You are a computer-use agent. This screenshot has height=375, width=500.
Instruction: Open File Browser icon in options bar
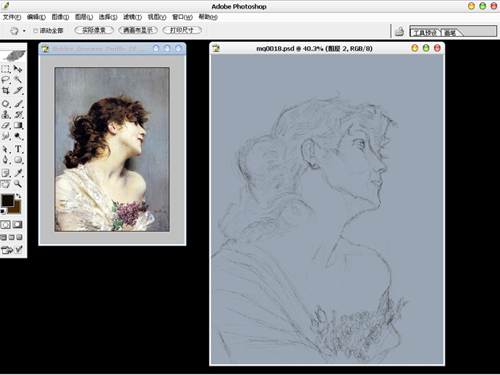click(x=399, y=31)
